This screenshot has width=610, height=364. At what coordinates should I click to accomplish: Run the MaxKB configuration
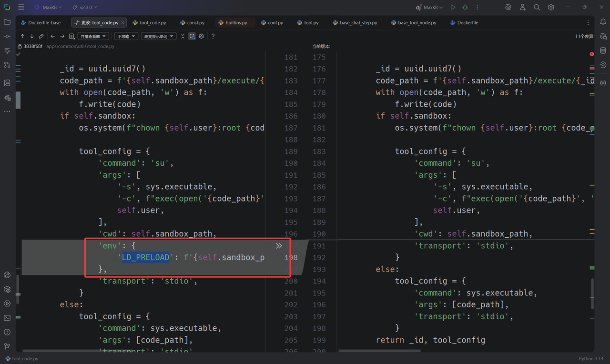453,7
